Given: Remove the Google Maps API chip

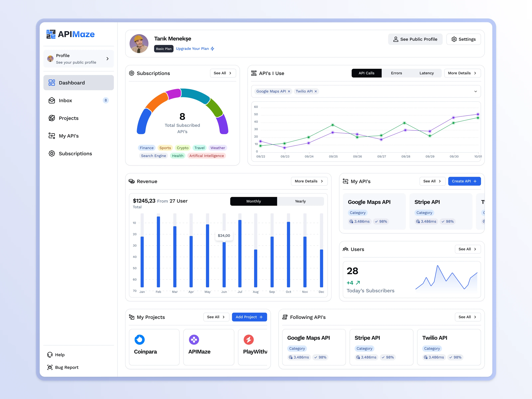Looking at the screenshot, I should pyautogui.click(x=289, y=91).
